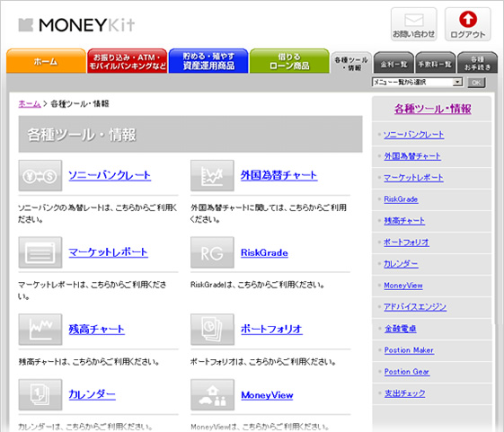Click the ポートフォリオ pie pages icon
This screenshot has height=432, width=504.
pyautogui.click(x=212, y=330)
